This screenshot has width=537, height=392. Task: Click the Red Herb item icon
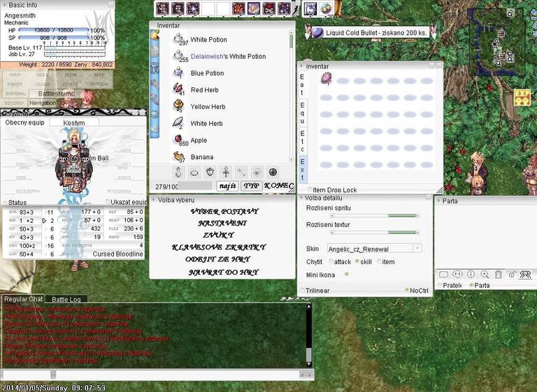(179, 89)
